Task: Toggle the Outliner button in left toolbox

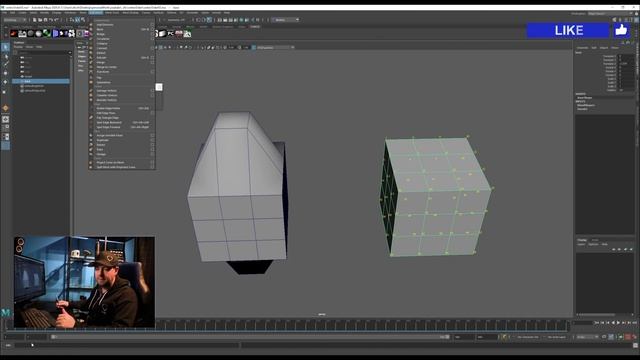Action: (5, 145)
